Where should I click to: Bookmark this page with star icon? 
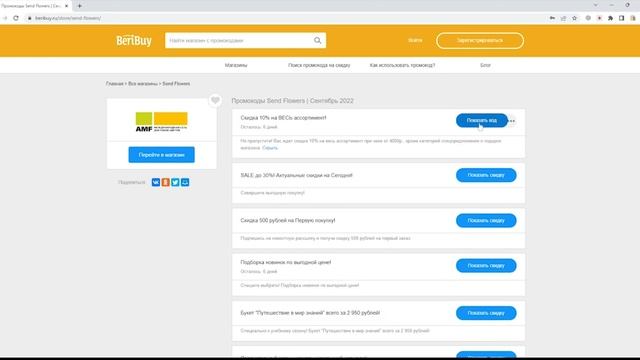574,18
